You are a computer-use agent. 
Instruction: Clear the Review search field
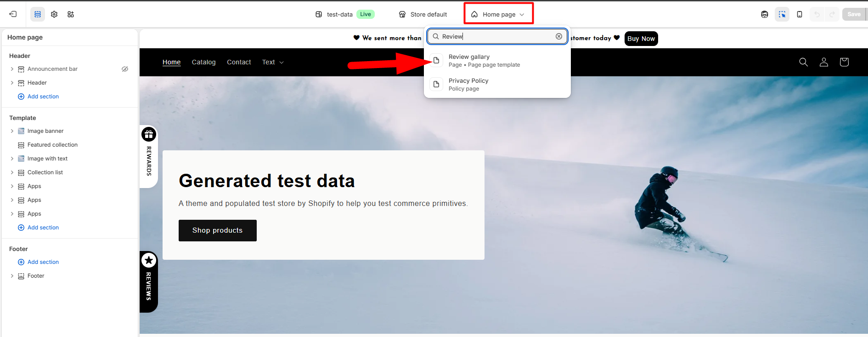(x=559, y=36)
